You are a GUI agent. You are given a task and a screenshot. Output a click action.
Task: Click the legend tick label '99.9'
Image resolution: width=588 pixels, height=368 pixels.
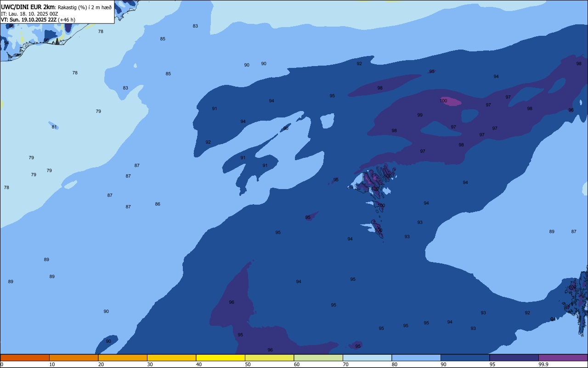tap(543, 364)
